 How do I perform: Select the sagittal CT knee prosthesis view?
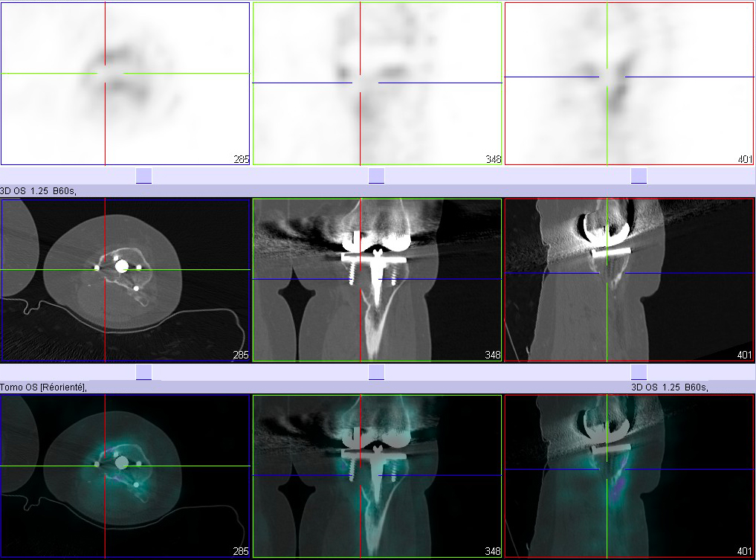coord(629,280)
